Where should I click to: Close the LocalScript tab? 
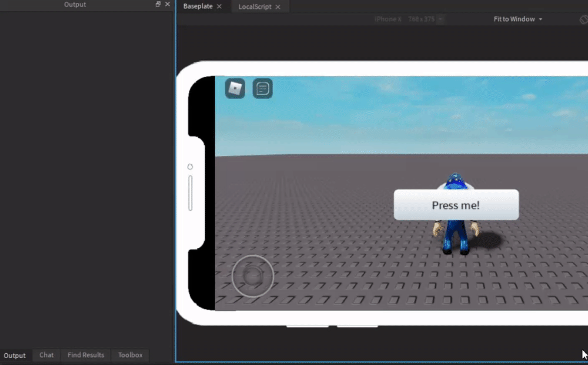pyautogui.click(x=278, y=6)
